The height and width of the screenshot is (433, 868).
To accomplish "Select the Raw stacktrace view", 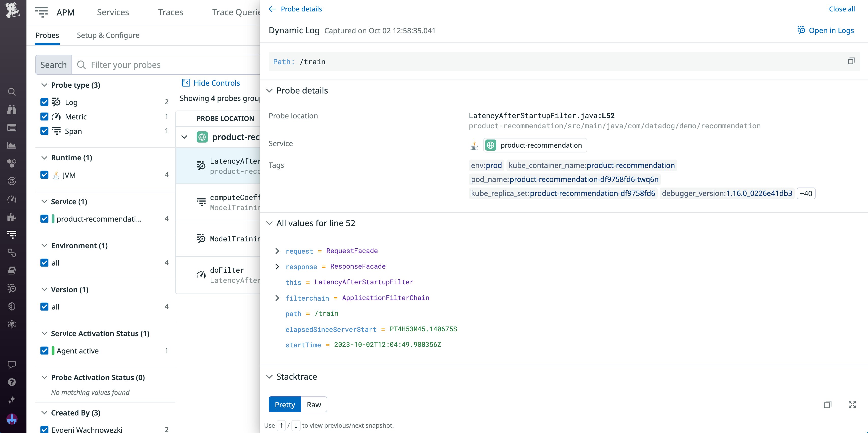I will [x=313, y=404].
